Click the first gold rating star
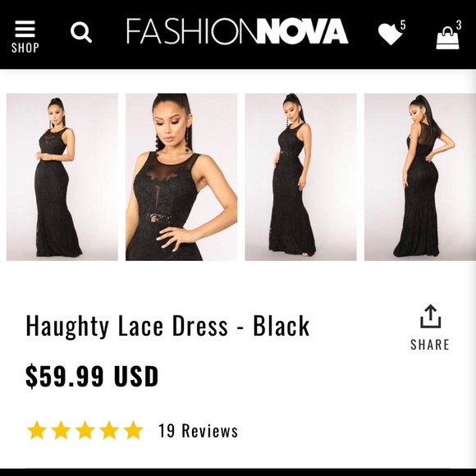The height and width of the screenshot is (476, 476). coord(37,430)
